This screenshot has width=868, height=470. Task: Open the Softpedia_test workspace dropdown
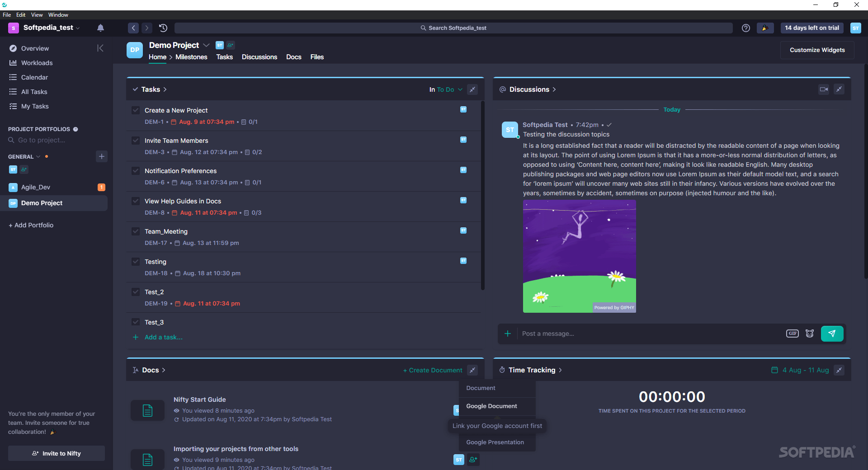click(52, 28)
